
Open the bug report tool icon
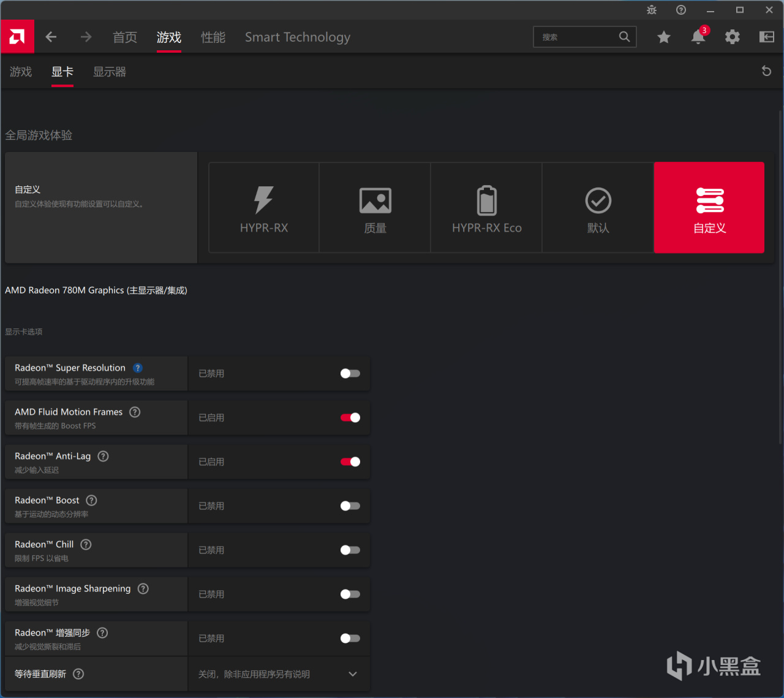click(652, 10)
